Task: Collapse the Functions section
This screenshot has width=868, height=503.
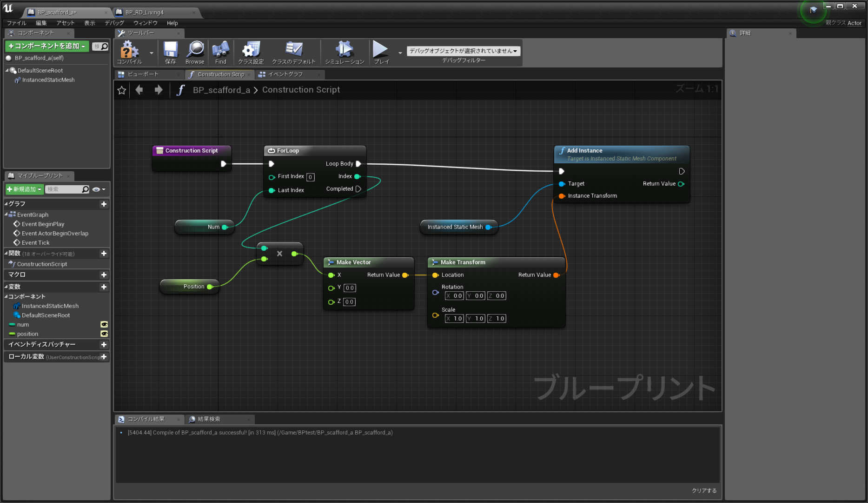Action: click(x=7, y=254)
